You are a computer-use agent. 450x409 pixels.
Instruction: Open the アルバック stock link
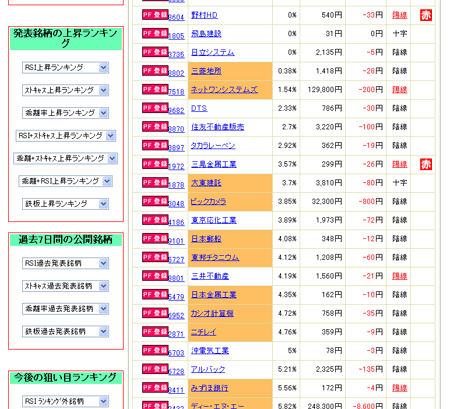[208, 370]
